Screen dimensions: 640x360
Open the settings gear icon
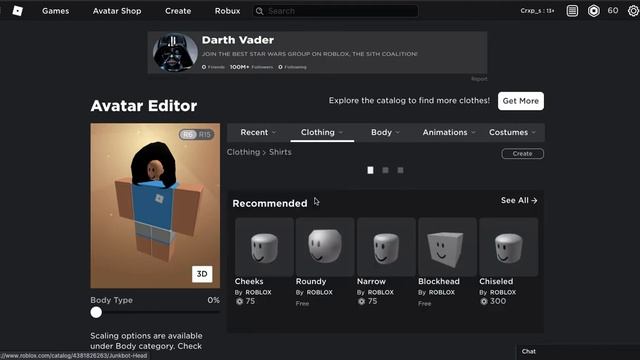[633, 11]
